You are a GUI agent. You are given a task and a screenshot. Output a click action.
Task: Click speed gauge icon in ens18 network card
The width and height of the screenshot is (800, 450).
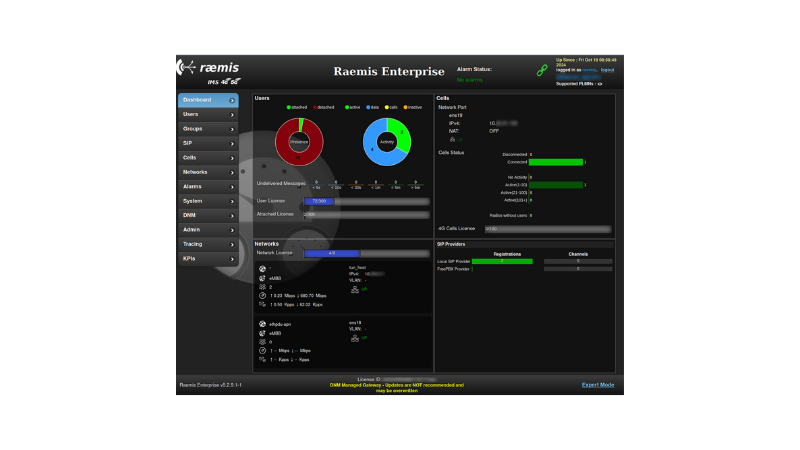(x=262, y=351)
